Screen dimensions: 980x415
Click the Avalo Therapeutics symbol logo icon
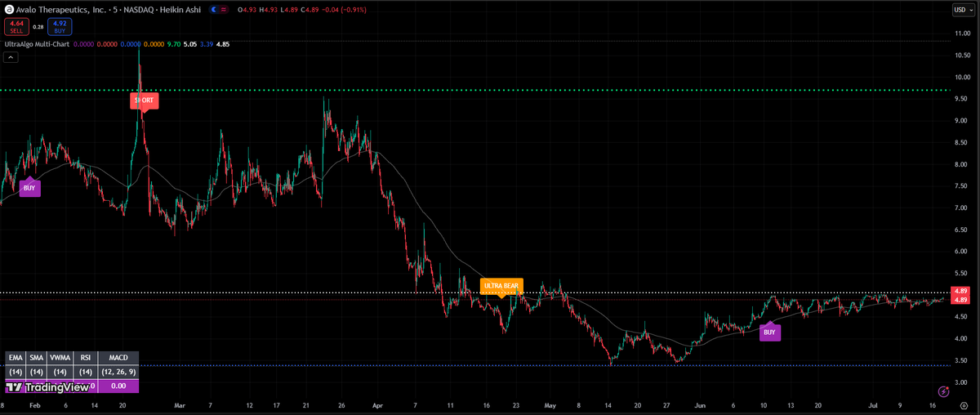coord(9,10)
